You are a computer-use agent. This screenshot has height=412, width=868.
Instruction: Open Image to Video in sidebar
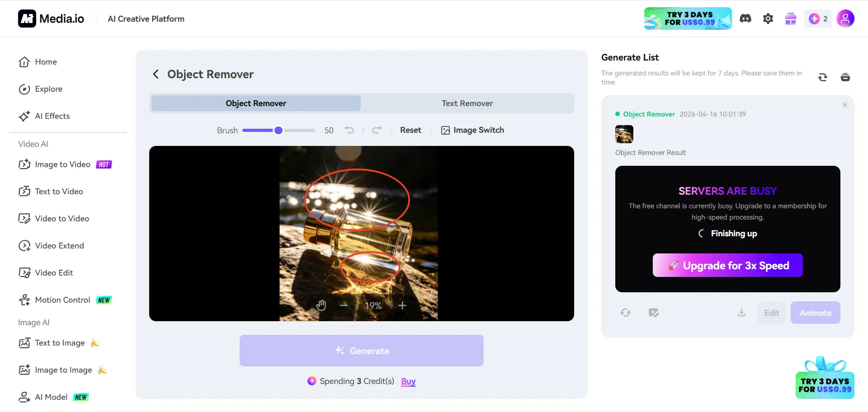[63, 164]
